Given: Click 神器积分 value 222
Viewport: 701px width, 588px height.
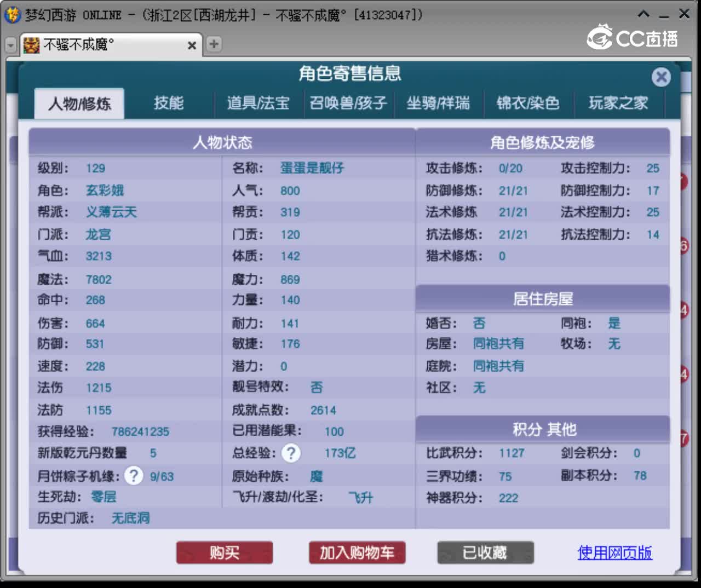Looking at the screenshot, I should [x=508, y=498].
